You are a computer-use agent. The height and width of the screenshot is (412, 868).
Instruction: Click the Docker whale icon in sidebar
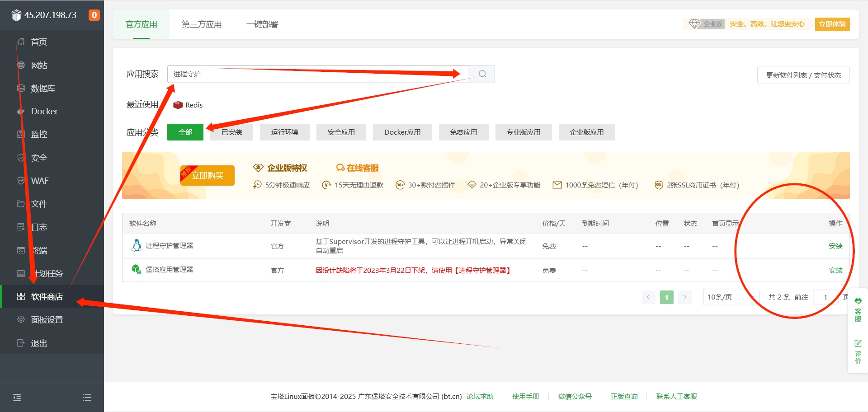(x=21, y=111)
